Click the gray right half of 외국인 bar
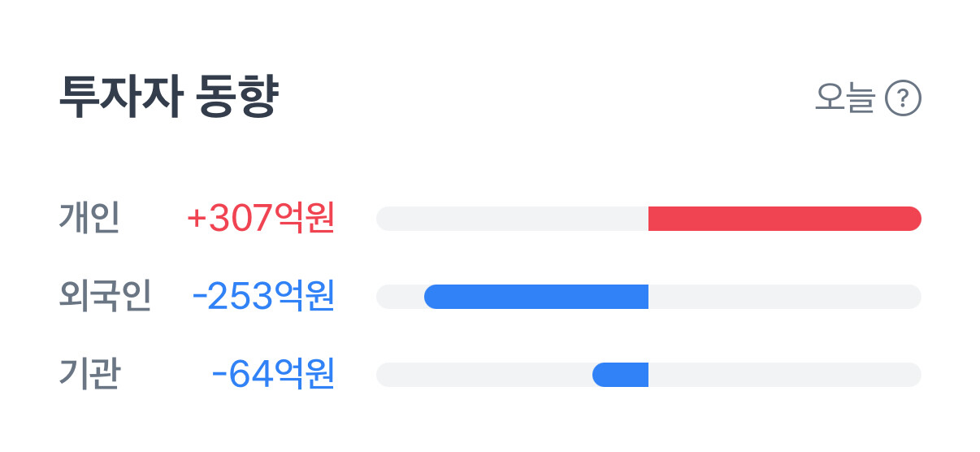 [x=784, y=297]
